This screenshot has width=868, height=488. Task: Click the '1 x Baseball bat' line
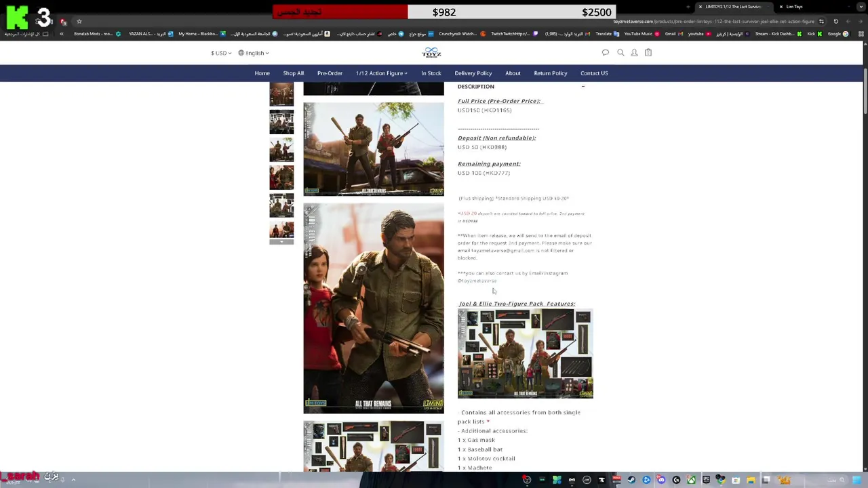tap(480, 449)
